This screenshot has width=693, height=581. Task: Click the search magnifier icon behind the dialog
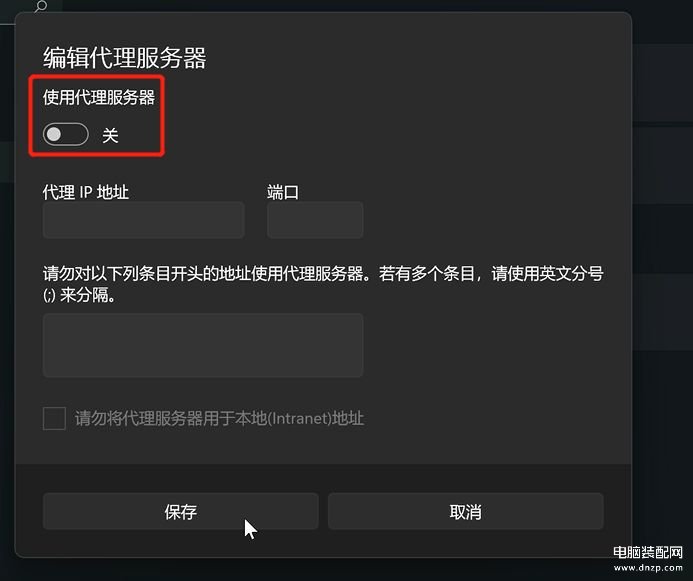click(41, 6)
